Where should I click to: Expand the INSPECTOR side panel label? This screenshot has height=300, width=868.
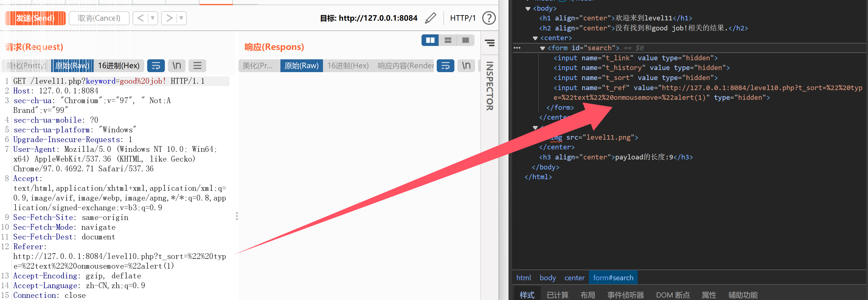(490, 86)
